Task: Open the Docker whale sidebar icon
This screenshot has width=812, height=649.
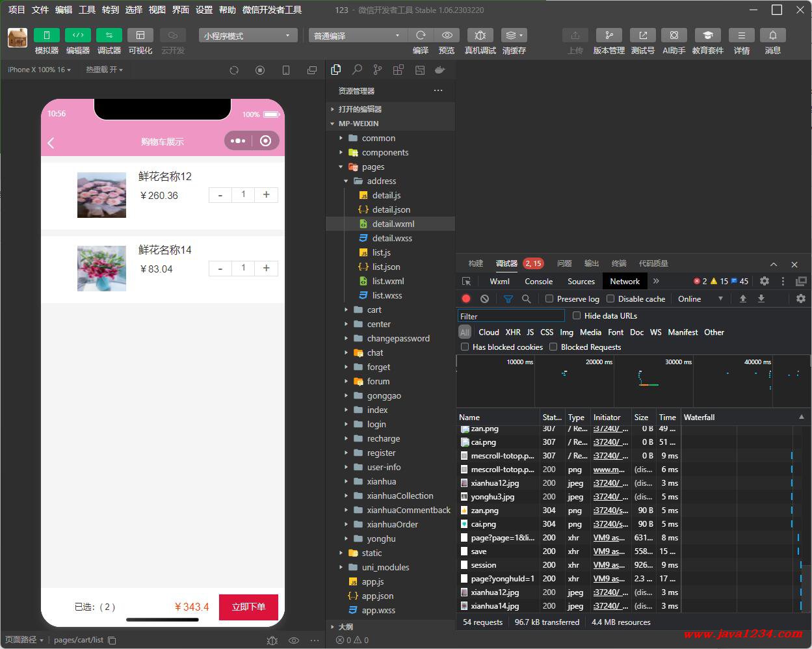Action: coord(440,70)
